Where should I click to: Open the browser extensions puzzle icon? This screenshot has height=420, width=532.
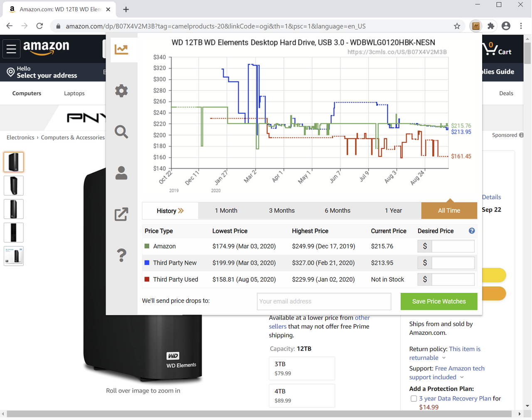(x=490, y=26)
